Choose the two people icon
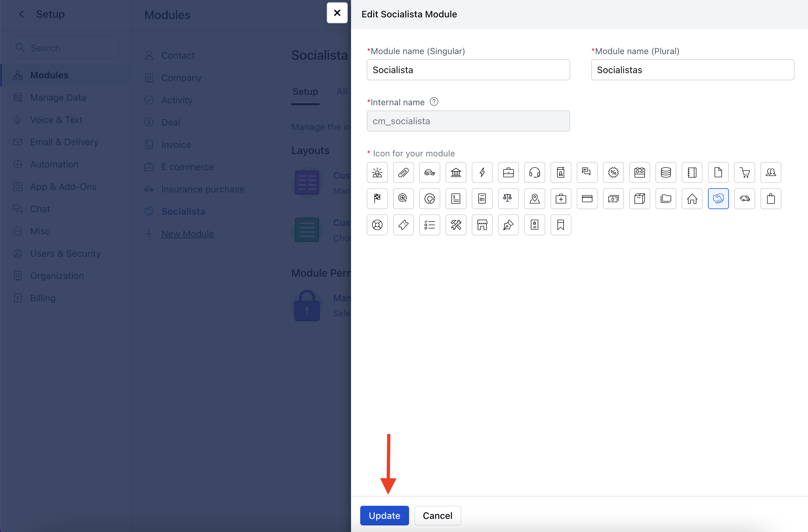 (771, 172)
